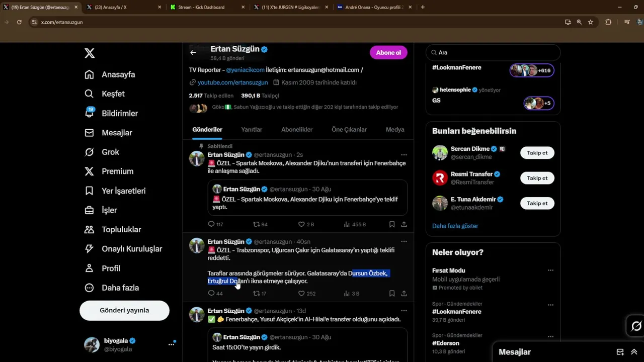
Task: View analytics 3 B on Trabzonspor post
Action: tap(351, 293)
